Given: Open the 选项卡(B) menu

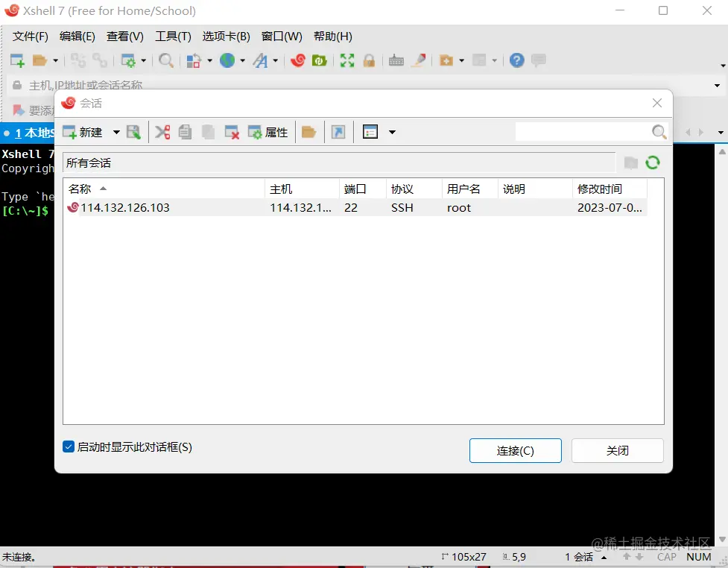Looking at the screenshot, I should click(x=226, y=37).
